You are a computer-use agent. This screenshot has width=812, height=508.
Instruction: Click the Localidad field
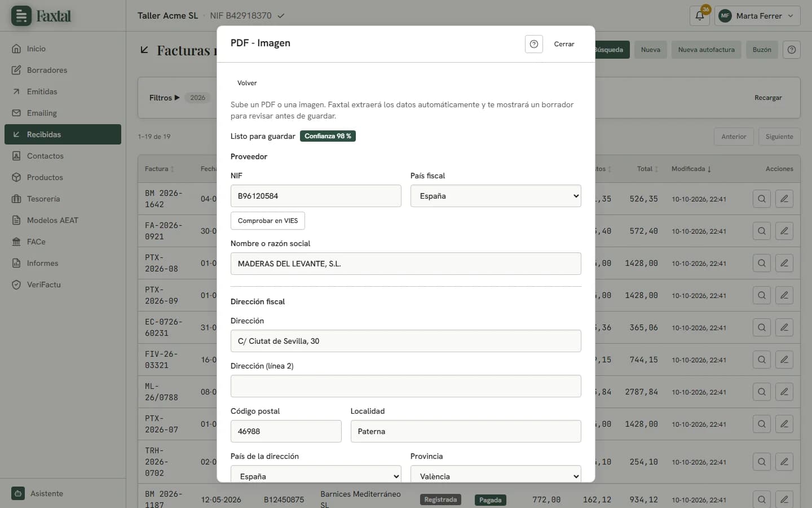pyautogui.click(x=466, y=431)
